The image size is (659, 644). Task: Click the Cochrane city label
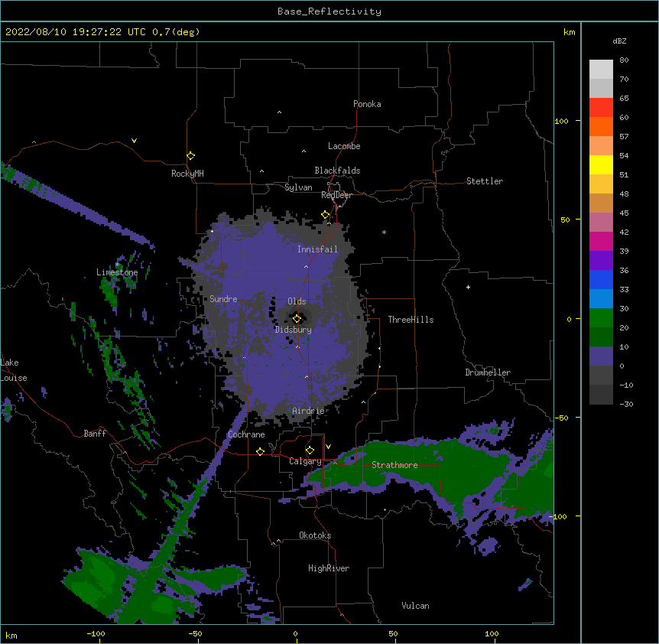click(x=246, y=434)
